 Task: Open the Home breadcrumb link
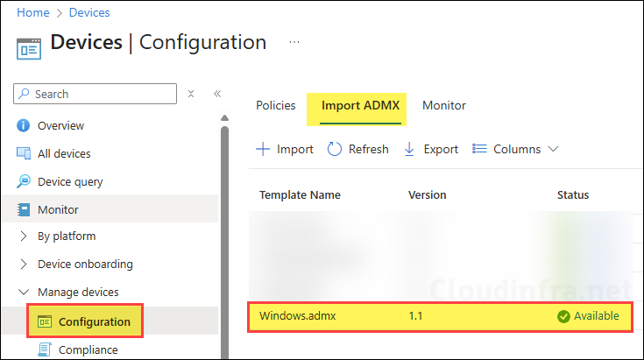tap(33, 13)
